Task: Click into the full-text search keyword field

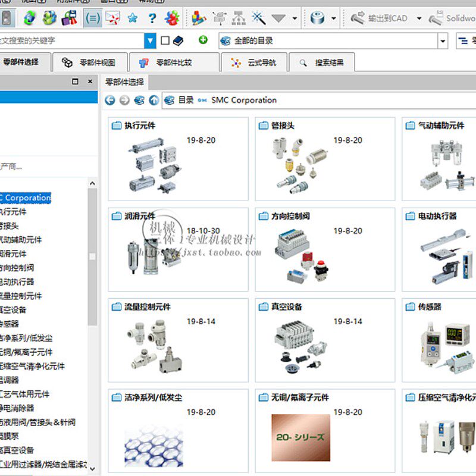Action: click(x=71, y=40)
